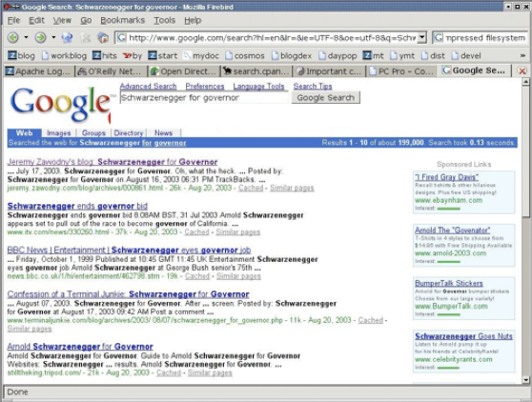Open the Language Tools link
The image size is (532, 402).
click(258, 86)
